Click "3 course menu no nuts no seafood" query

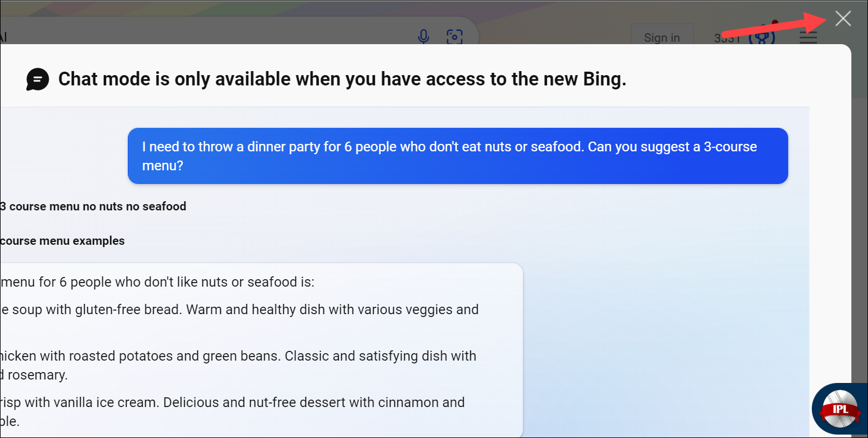[x=93, y=206]
